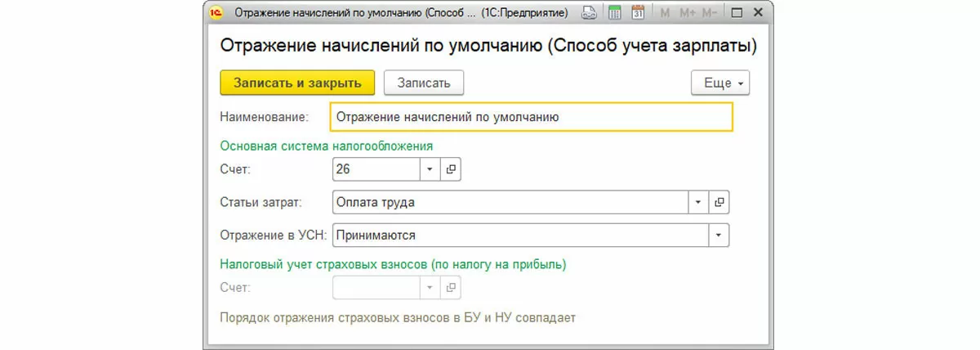
Task: Expand the Статьи затрат dropdown arrow
Action: [x=698, y=201]
